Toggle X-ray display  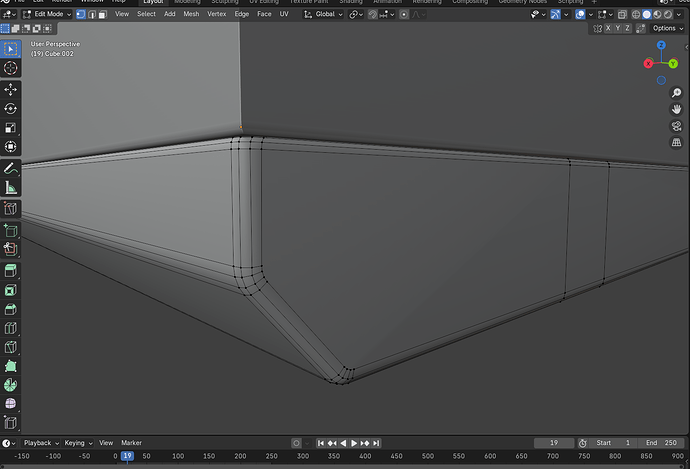click(x=622, y=15)
